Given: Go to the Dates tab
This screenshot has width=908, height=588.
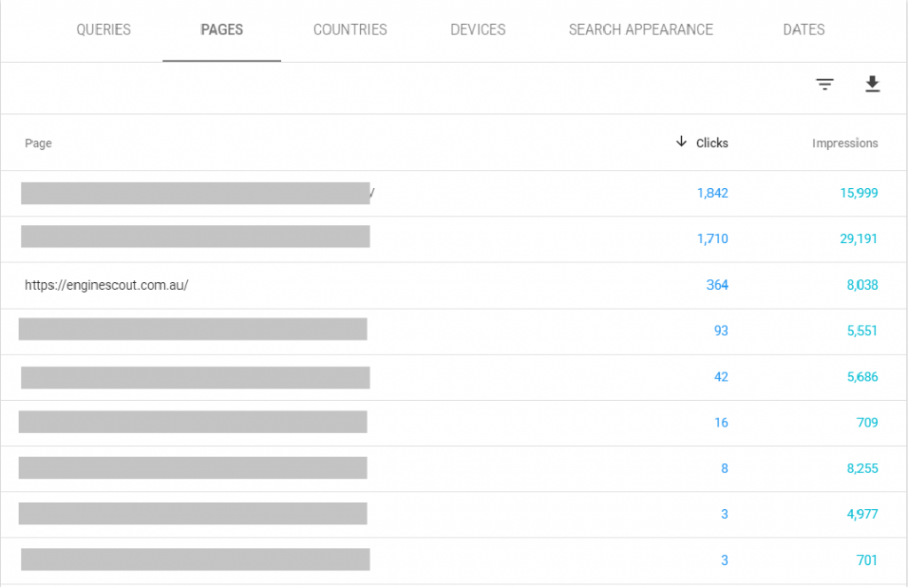Looking at the screenshot, I should point(803,30).
